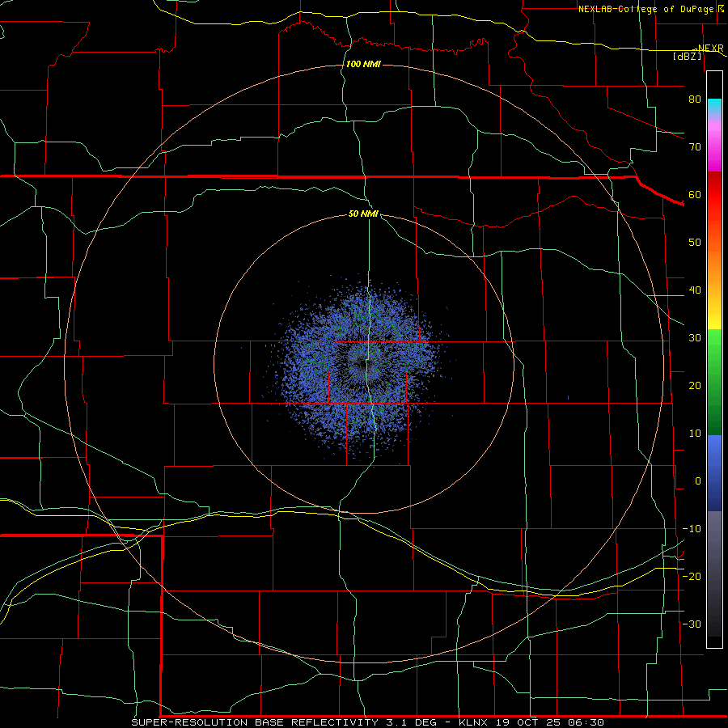Click the 80 value on the dBZ scale

(695, 99)
